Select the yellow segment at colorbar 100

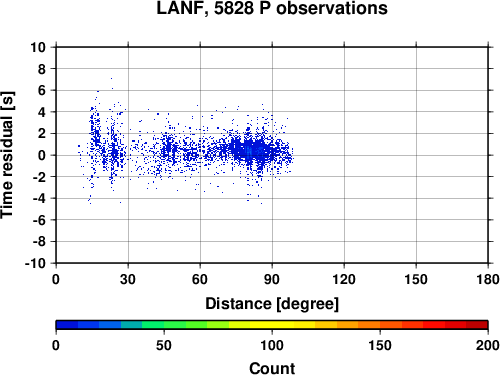(x=272, y=325)
